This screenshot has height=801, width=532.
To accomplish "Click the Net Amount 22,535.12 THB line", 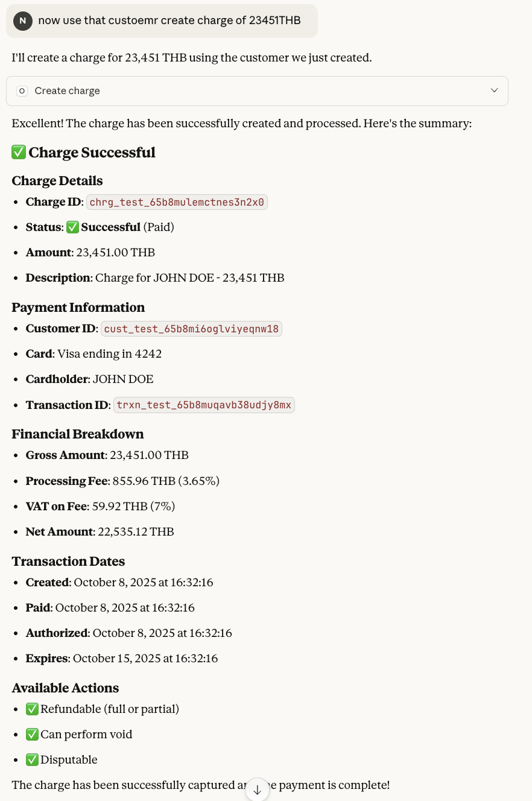I will pyautogui.click(x=100, y=532).
